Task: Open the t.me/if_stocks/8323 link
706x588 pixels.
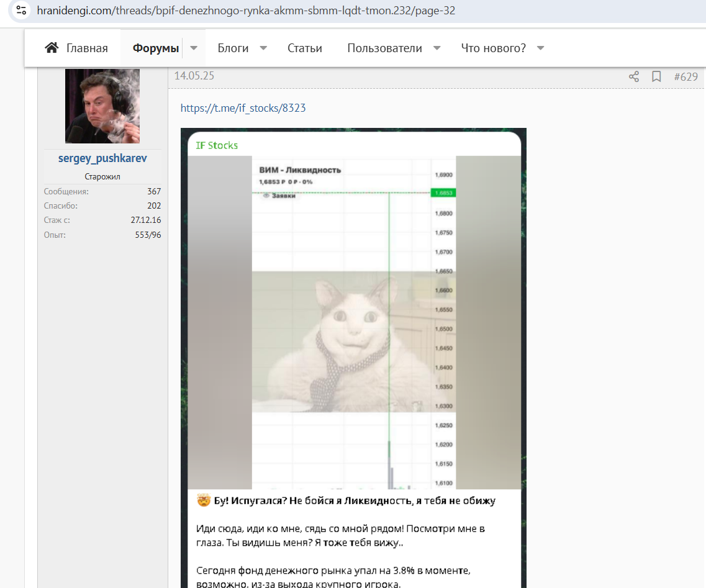Action: [x=243, y=108]
